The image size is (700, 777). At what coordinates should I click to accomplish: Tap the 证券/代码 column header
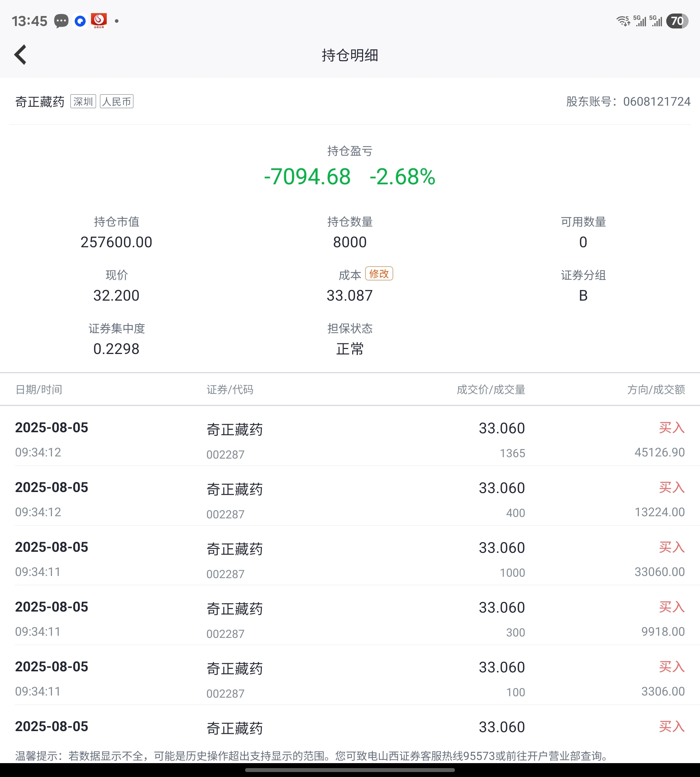(230, 390)
